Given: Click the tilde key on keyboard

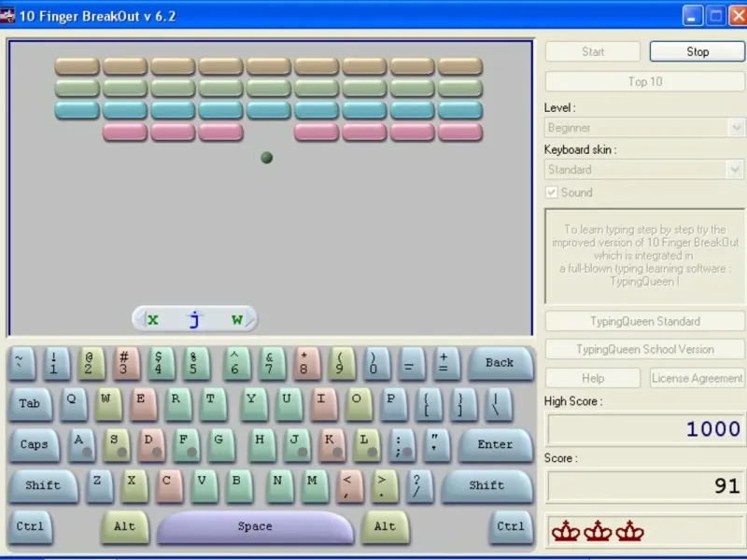Looking at the screenshot, I should click(x=21, y=364).
